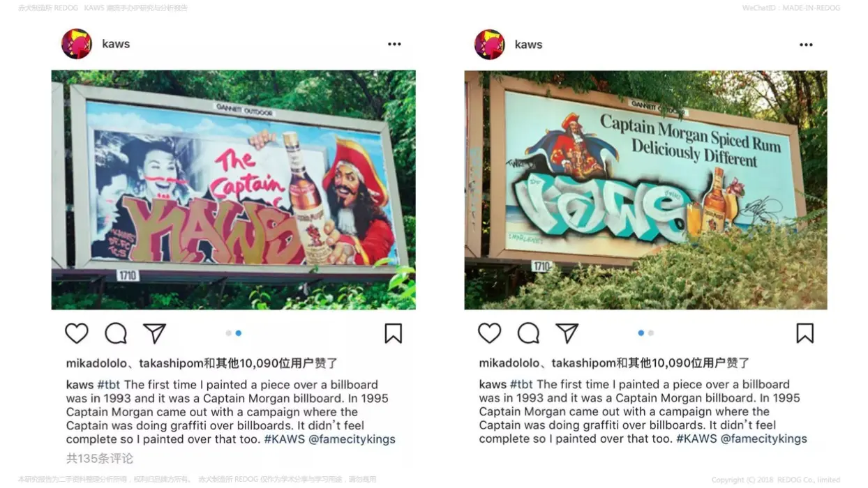Viewport: 868px width, 488px height.
Task: Like the left kaws post with heart icon
Action: [77, 333]
